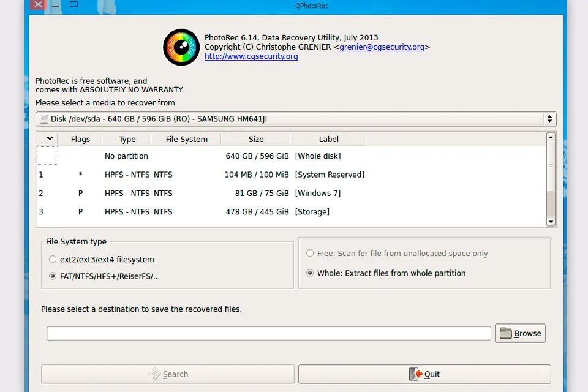The image size is (588, 392).
Task: Click the Quit button exit icon
Action: [415, 374]
